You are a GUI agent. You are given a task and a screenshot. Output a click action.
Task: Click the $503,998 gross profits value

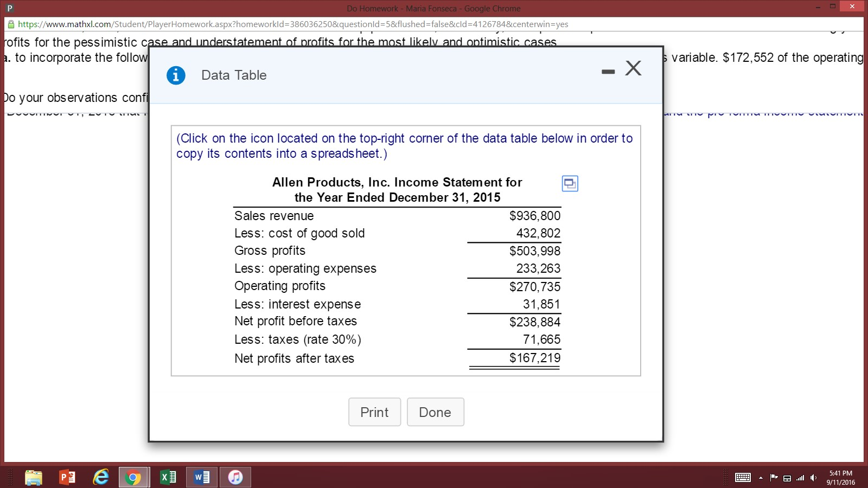tap(535, 251)
